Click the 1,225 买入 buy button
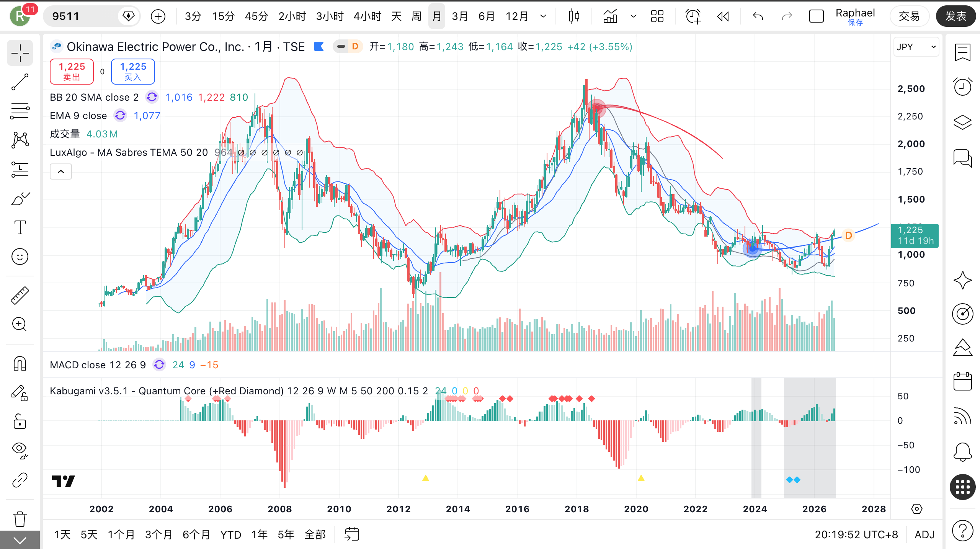This screenshot has width=980, height=549. (133, 71)
